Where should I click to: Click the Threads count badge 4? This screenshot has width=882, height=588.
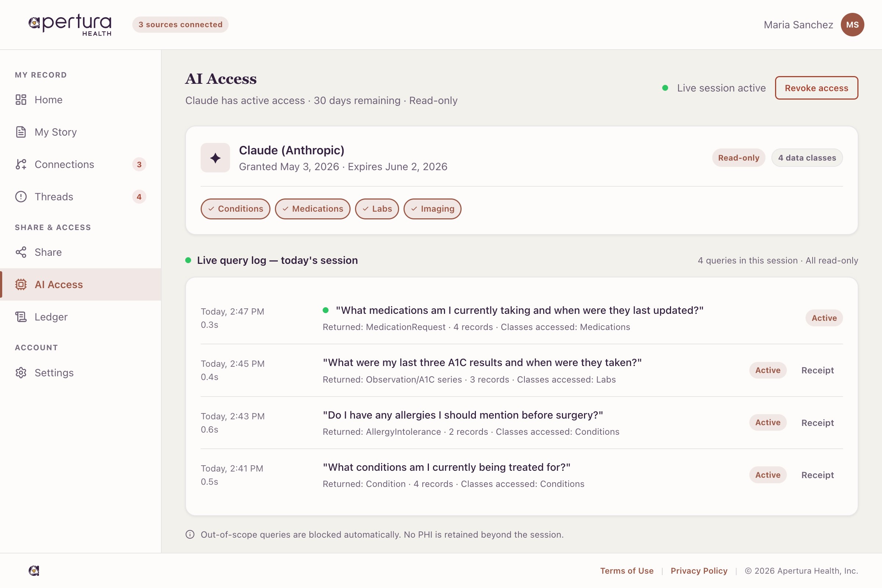(139, 197)
